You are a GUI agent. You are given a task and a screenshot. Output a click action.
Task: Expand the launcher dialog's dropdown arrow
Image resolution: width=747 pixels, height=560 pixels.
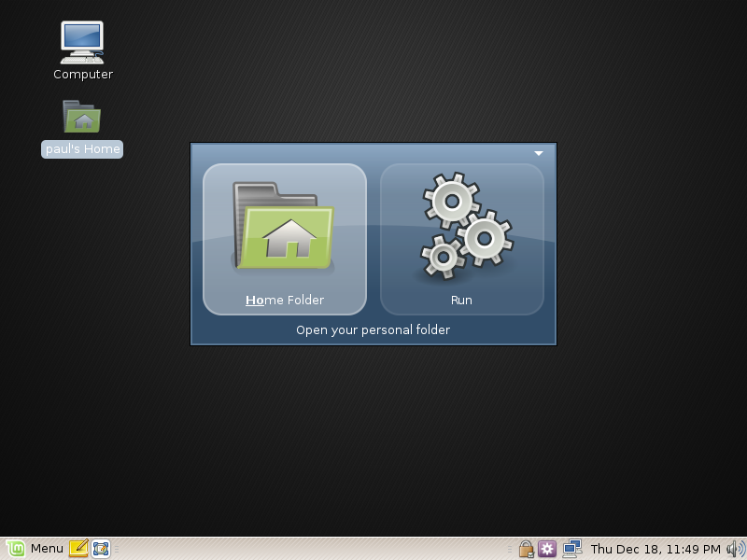[539, 153]
